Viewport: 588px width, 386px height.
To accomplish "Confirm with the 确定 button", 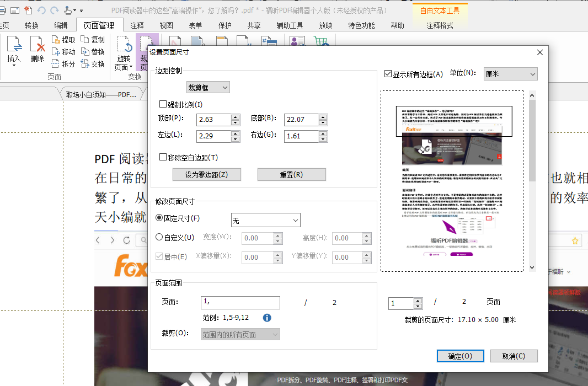I will click(x=460, y=356).
